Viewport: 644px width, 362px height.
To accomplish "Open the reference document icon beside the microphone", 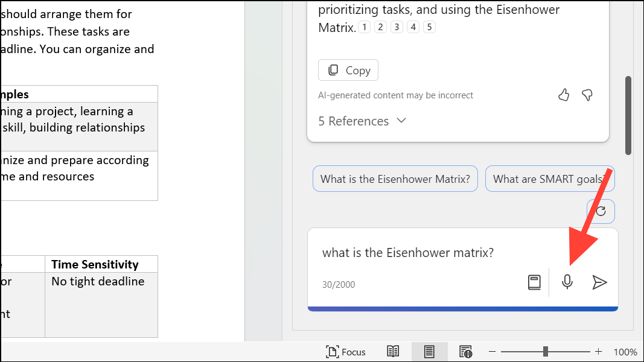I will (x=534, y=282).
